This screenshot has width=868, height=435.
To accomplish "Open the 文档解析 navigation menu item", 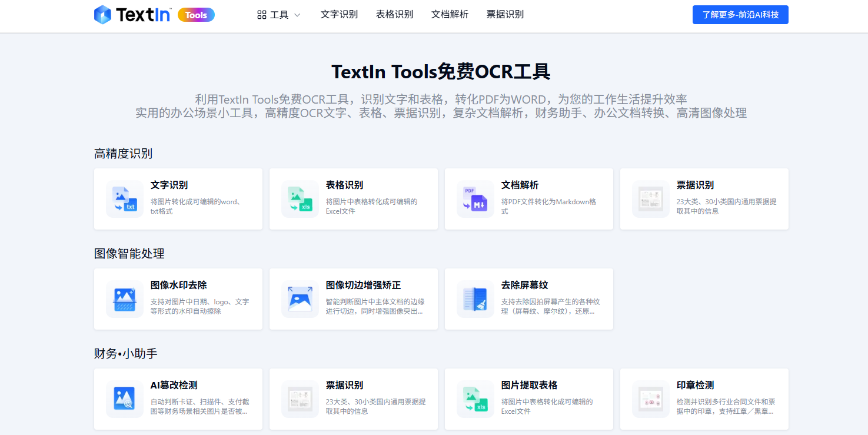I will (x=450, y=15).
